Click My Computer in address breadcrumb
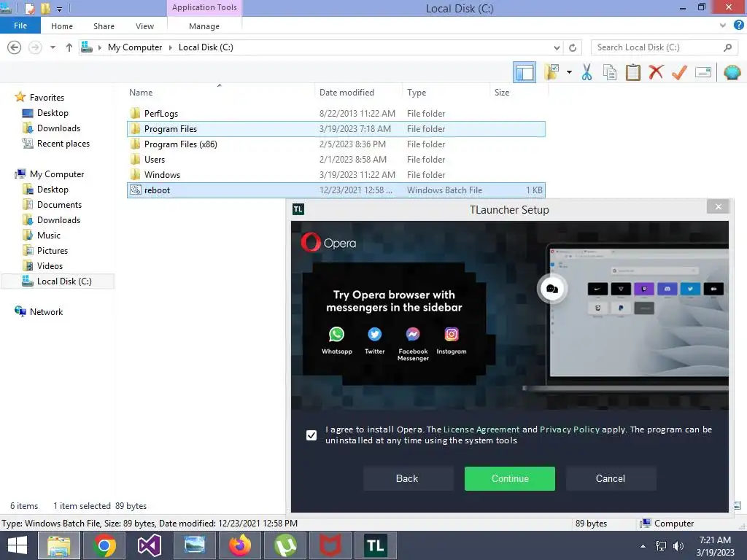The width and height of the screenshot is (747, 560). (135, 47)
